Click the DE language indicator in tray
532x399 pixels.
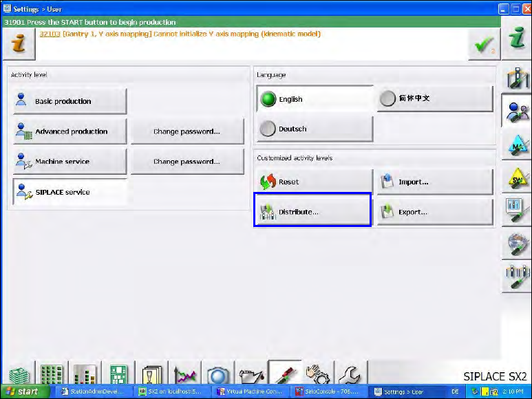(x=455, y=391)
